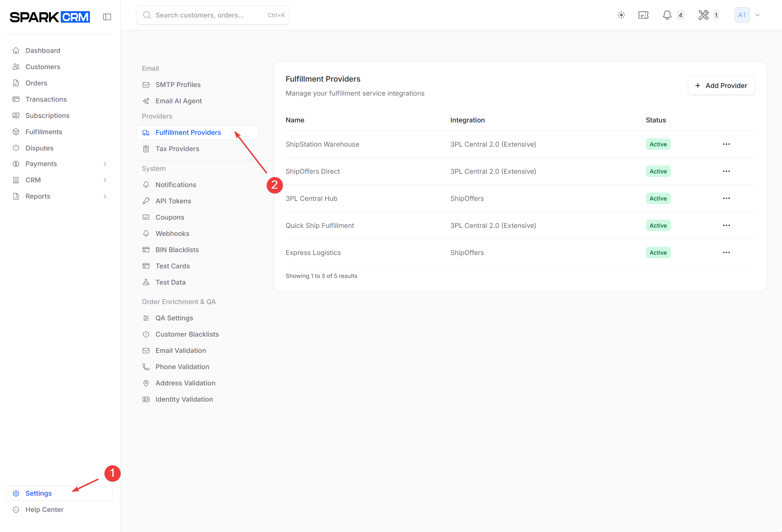Click the Add Provider button

pyautogui.click(x=721, y=85)
